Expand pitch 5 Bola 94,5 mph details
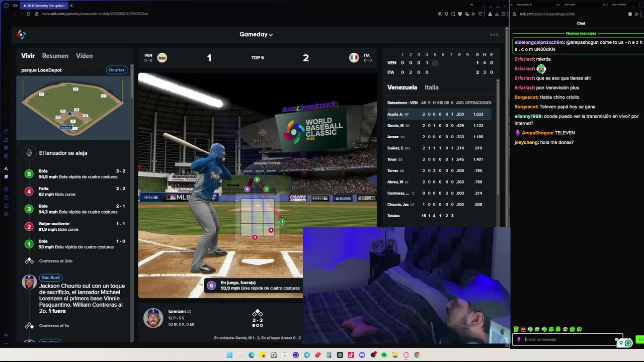 coord(75,174)
